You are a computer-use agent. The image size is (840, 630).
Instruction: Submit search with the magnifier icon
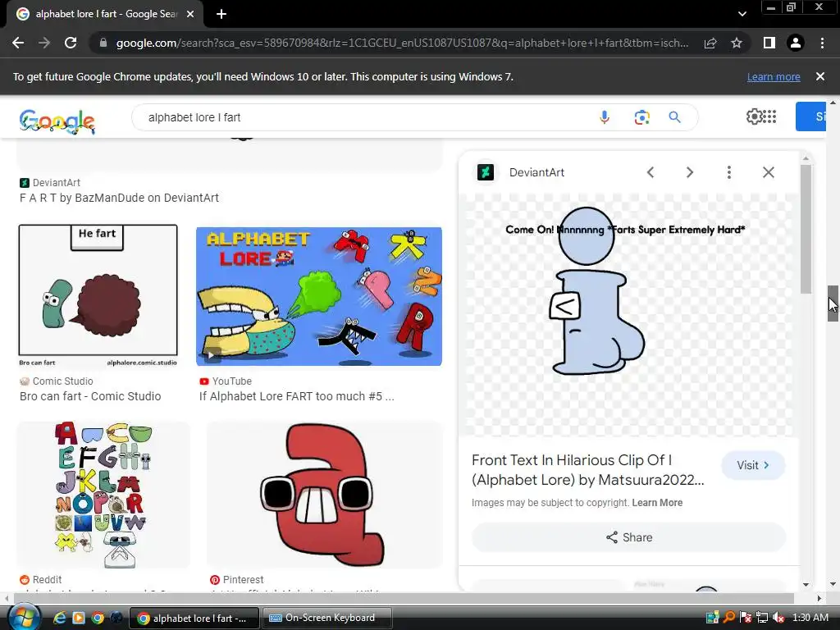click(674, 117)
